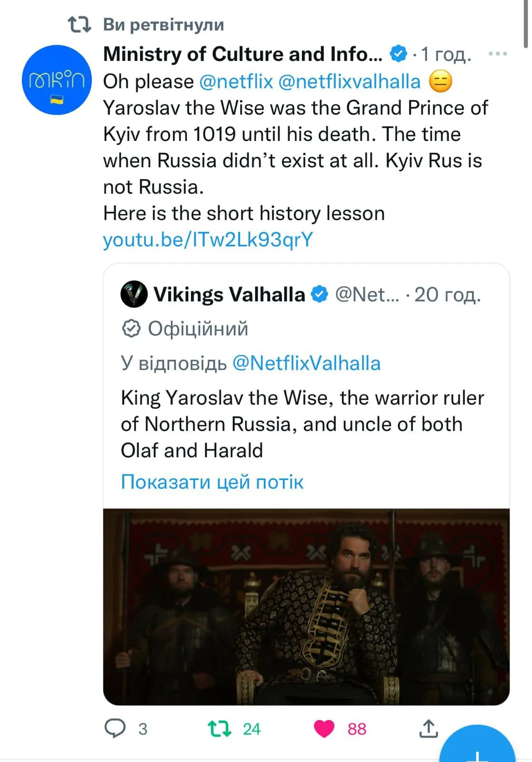Expand thread via 'Показати цей потік'

(x=212, y=482)
